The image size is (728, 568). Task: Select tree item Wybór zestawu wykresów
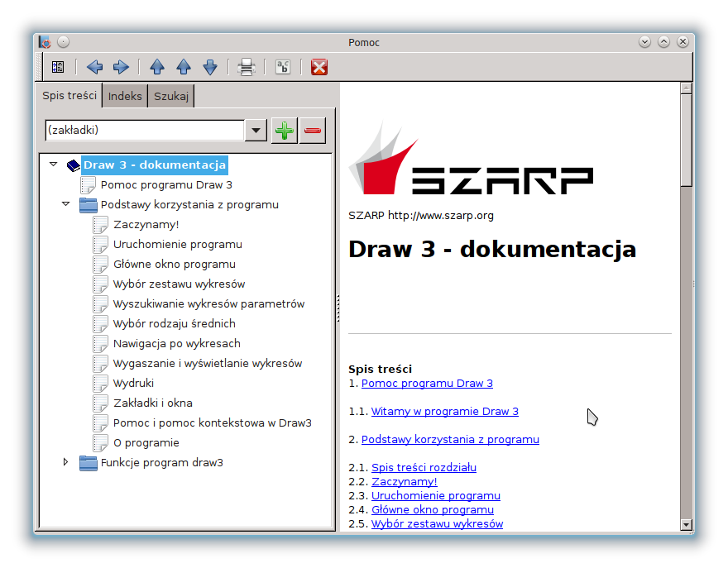tap(180, 284)
